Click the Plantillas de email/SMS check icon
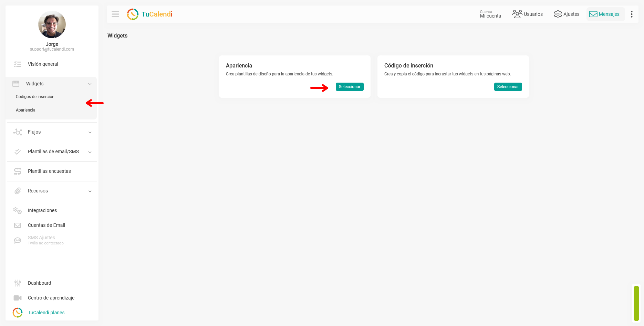 coord(18,151)
